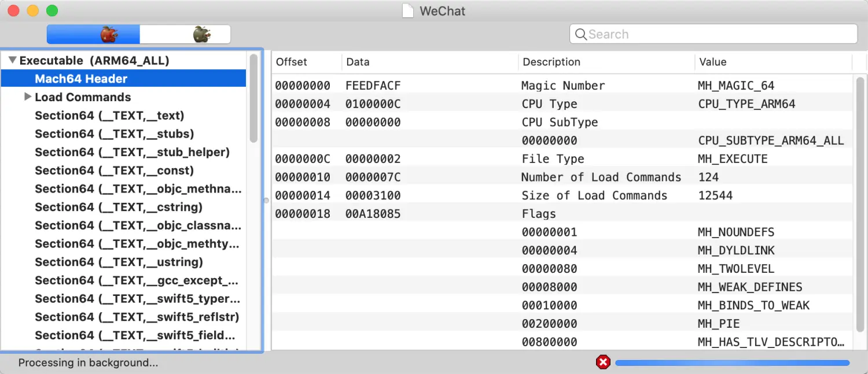868x374 pixels.
Task: Select Size of Load Commands cell
Action: point(594,195)
